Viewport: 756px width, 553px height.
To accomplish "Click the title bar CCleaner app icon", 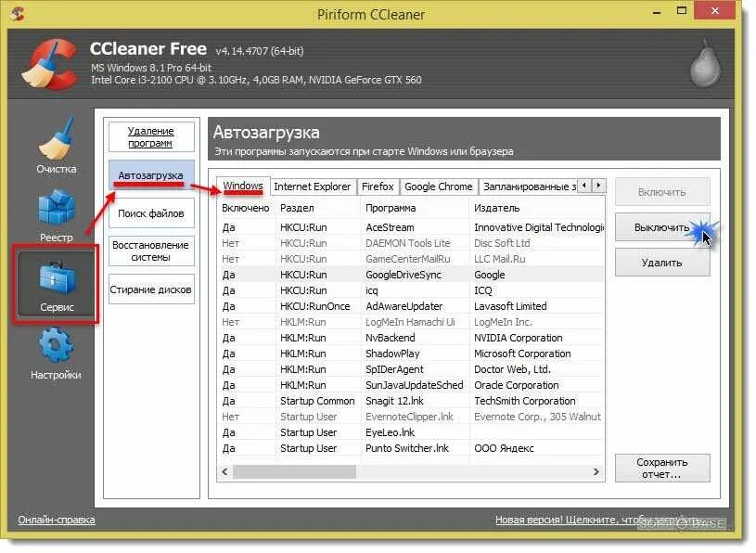I will (18, 14).
